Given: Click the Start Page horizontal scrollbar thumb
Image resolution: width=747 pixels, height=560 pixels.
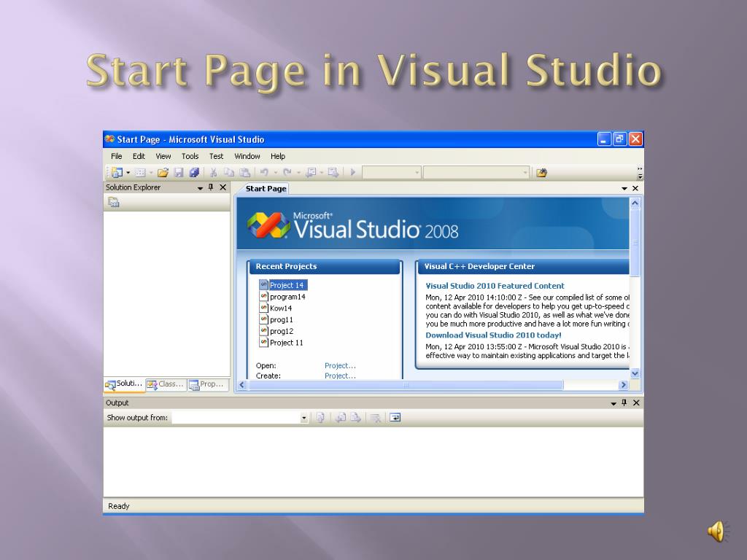Looking at the screenshot, I should pos(406,385).
